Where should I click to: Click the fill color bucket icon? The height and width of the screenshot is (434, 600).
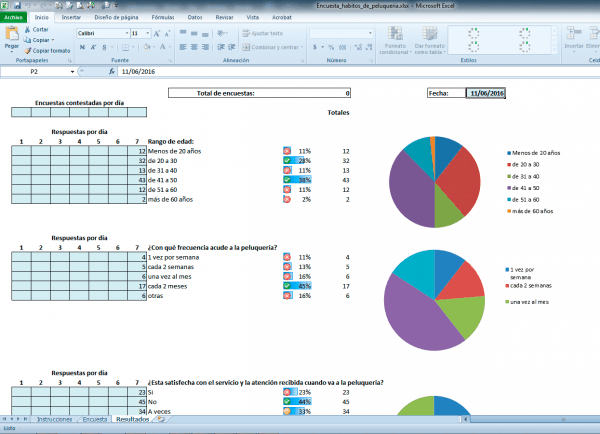tap(147, 47)
